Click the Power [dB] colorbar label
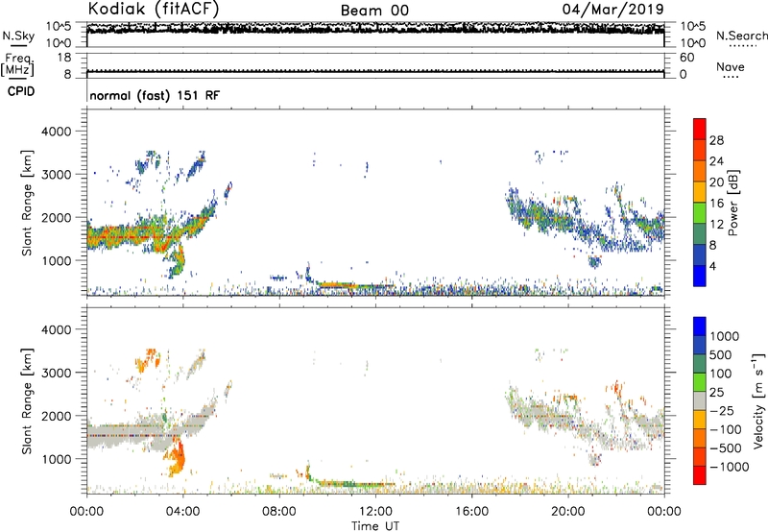Viewport: 768px width, 532px height. [x=733, y=203]
